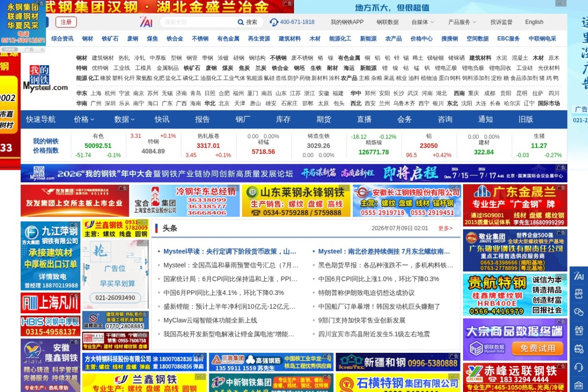The image size is (588, 392).
Task: Open the AI assistant icon in the top bar
Action: (146, 22)
